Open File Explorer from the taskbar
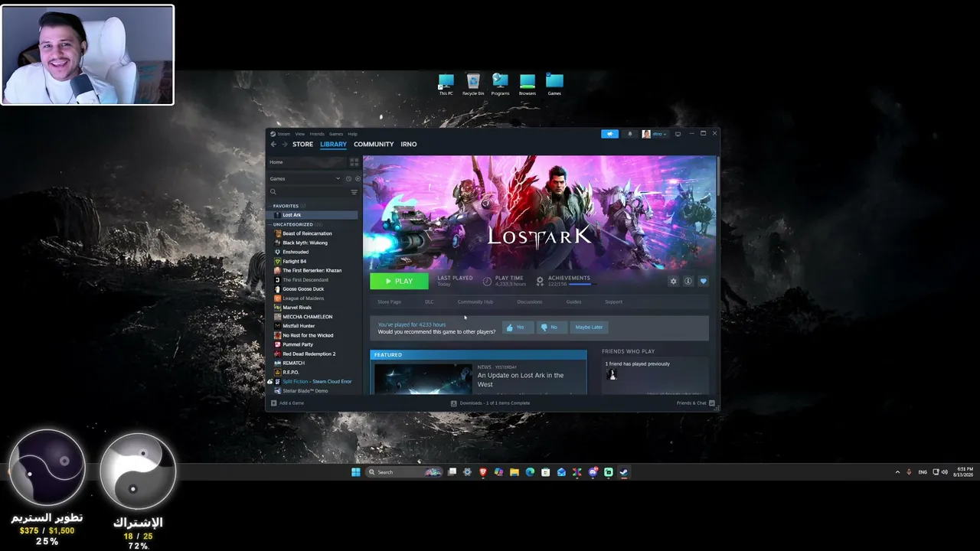The image size is (980, 551). point(514,472)
